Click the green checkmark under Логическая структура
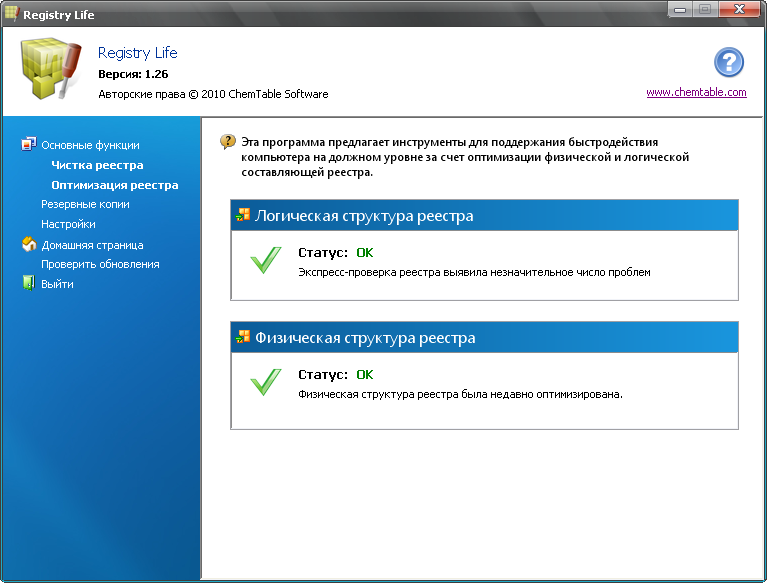 pyautogui.click(x=266, y=260)
